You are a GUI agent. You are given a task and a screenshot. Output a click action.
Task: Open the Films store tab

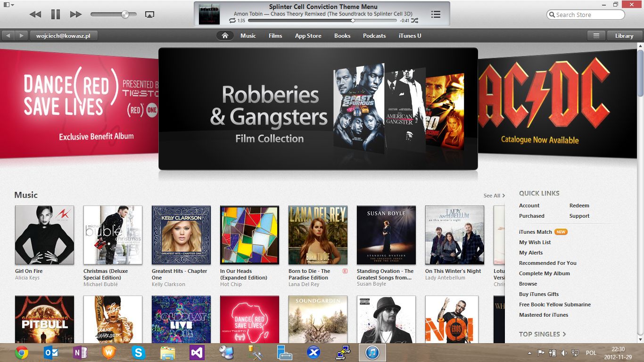coord(275,36)
